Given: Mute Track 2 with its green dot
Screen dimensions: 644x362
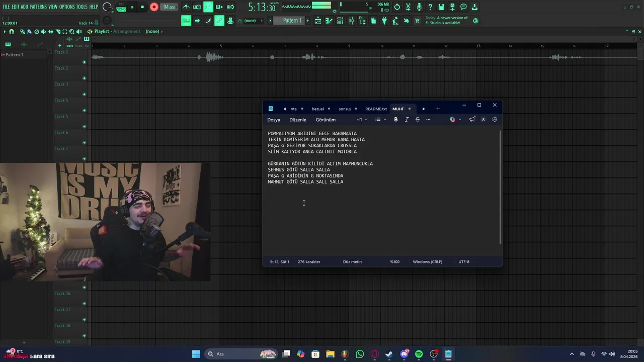Looking at the screenshot, I should (84, 78).
